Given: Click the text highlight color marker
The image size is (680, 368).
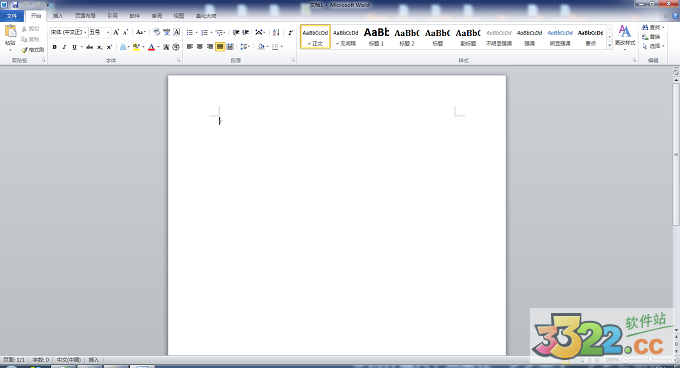Looking at the screenshot, I should (x=137, y=47).
